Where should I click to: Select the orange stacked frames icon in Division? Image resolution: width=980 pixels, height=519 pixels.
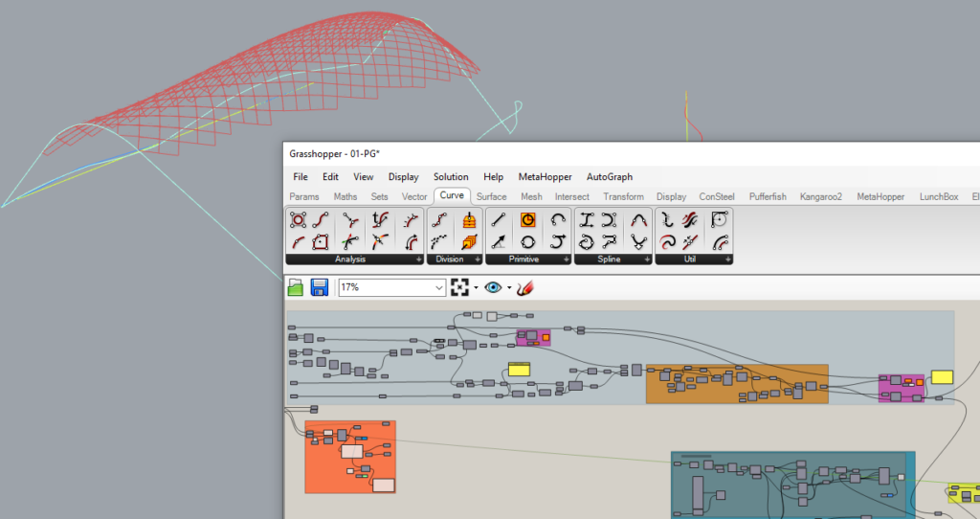coord(469,241)
